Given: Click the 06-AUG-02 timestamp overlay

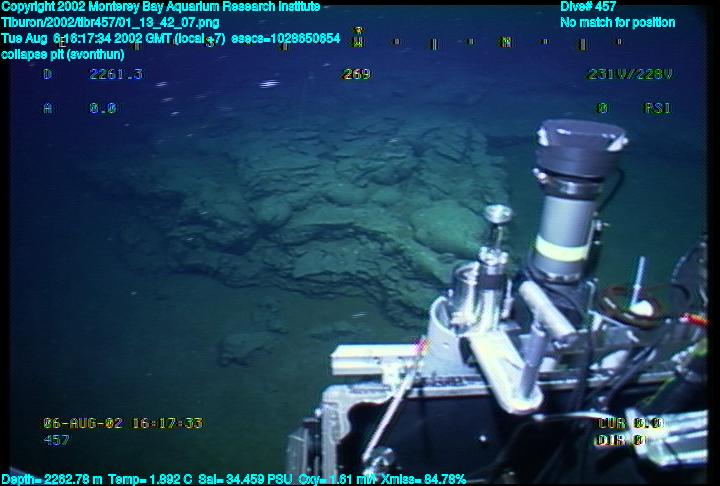Looking at the screenshot, I should 123,423.
